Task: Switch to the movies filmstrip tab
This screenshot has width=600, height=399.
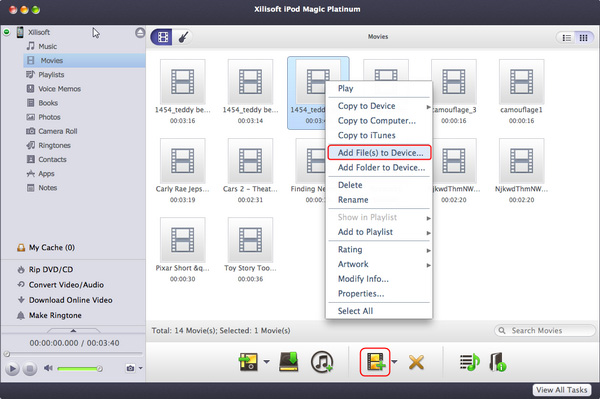Action: coord(162,37)
